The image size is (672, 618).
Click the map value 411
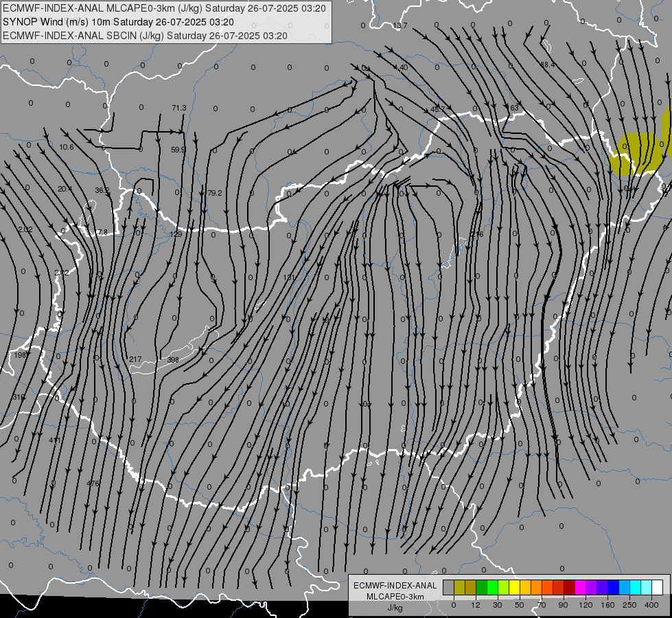[55, 440]
